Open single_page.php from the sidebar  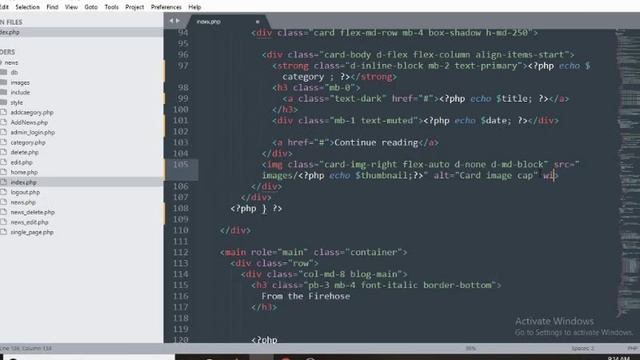(x=32, y=232)
